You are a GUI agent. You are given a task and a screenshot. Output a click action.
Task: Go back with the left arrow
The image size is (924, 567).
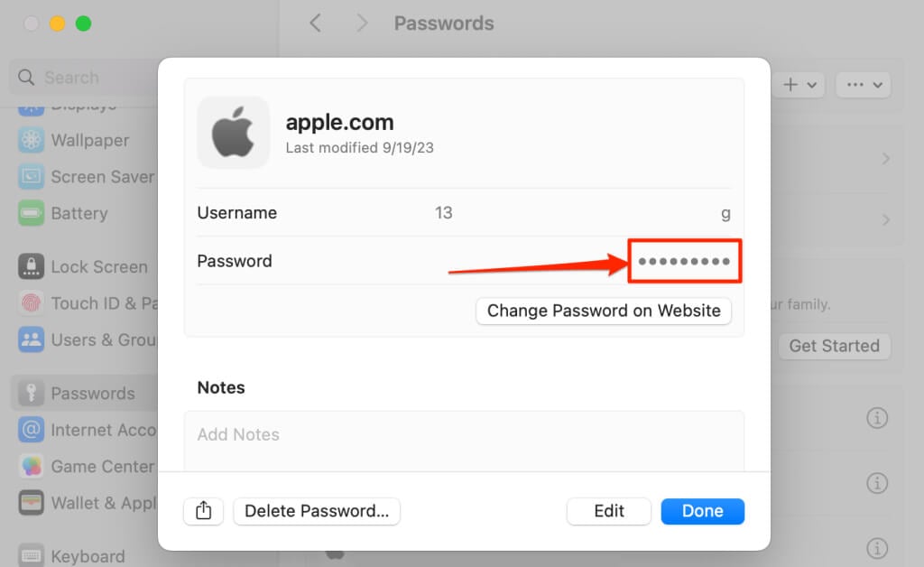click(x=316, y=23)
